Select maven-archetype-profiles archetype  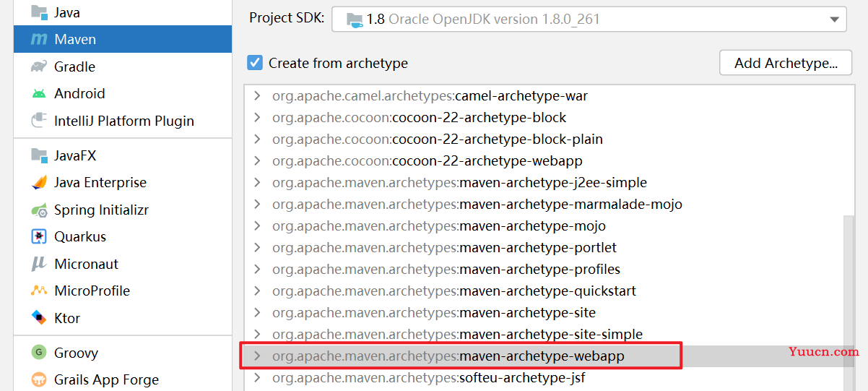[x=446, y=269]
